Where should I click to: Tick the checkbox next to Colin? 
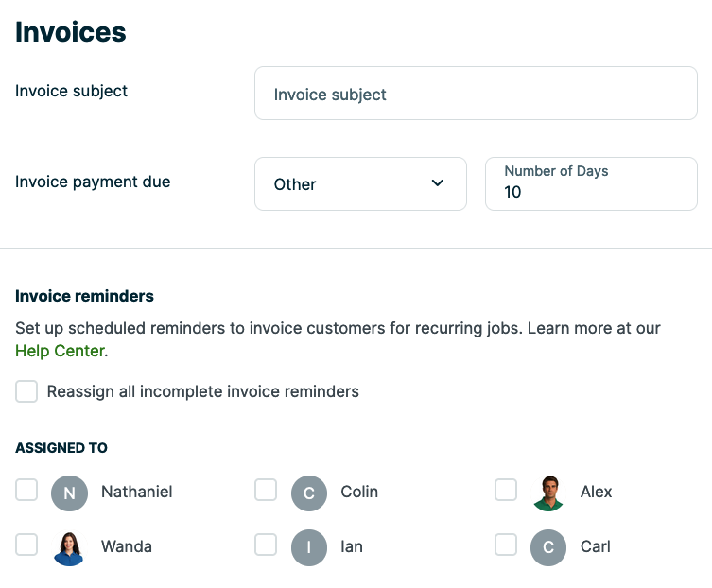[266, 490]
